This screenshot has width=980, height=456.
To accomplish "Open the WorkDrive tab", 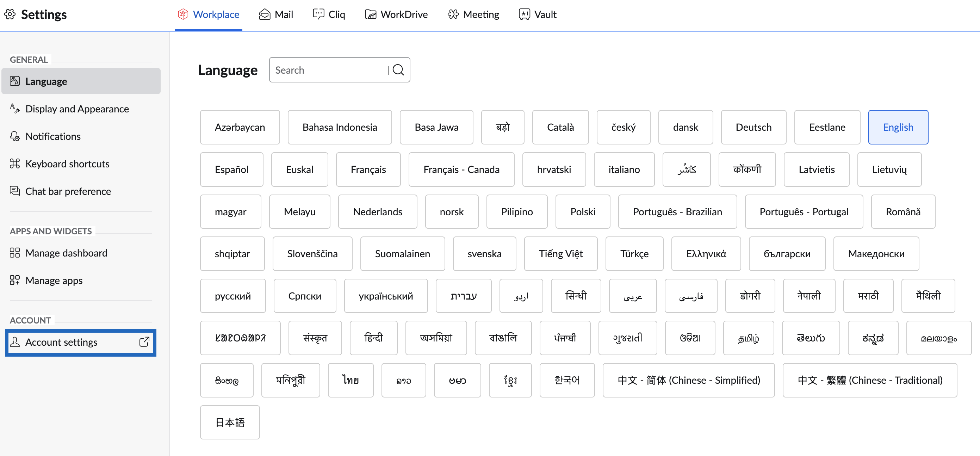I will tap(396, 14).
